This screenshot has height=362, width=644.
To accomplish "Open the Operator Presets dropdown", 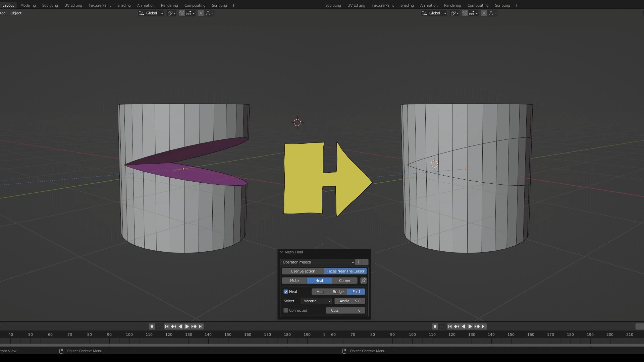I will tap(317, 262).
